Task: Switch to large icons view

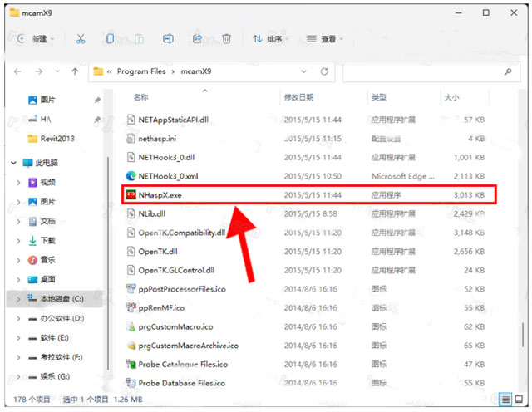Action: 519,400
